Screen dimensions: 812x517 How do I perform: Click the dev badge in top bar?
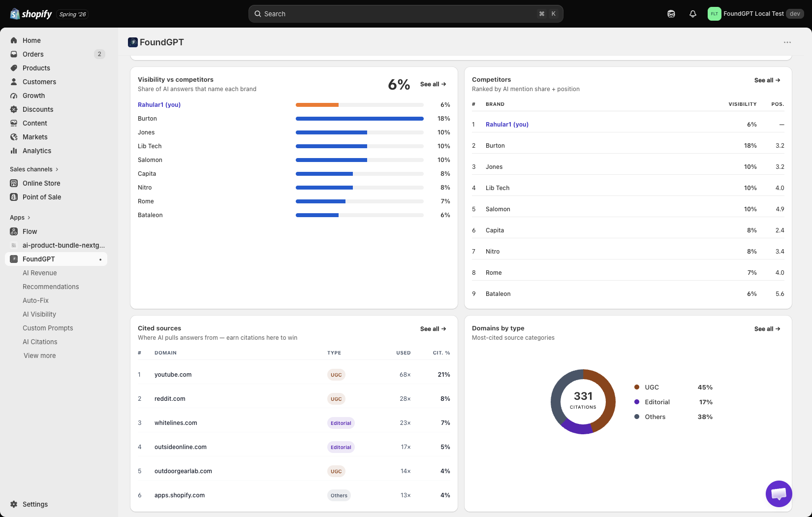point(795,14)
